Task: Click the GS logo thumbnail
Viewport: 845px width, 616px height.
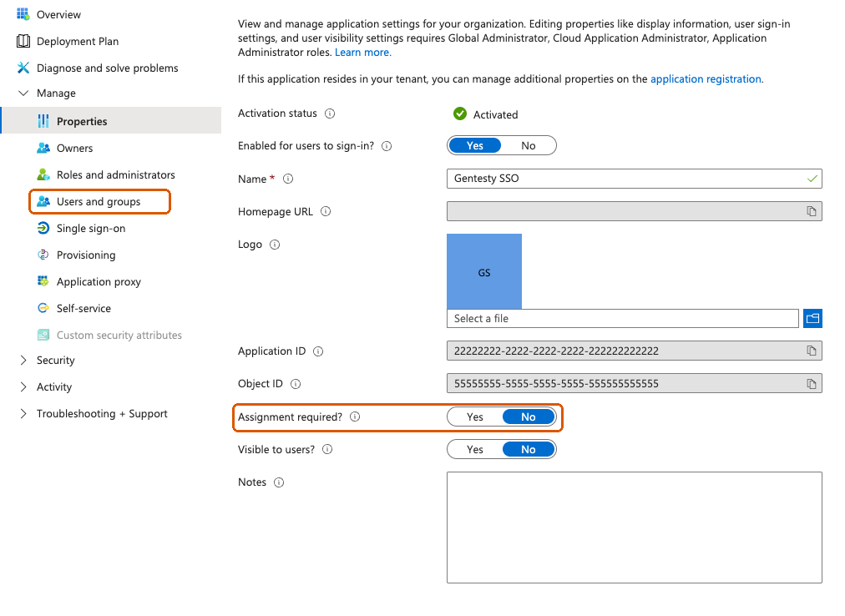Action: (x=484, y=271)
